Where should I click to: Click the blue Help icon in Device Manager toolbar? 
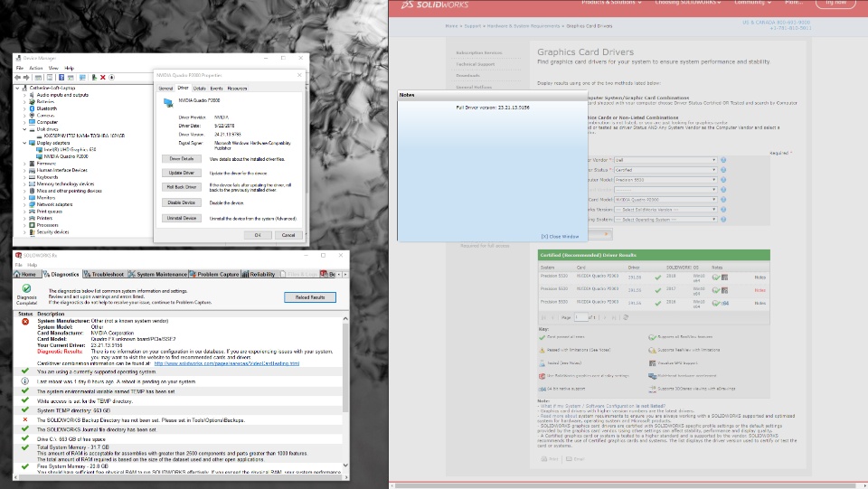[x=61, y=78]
